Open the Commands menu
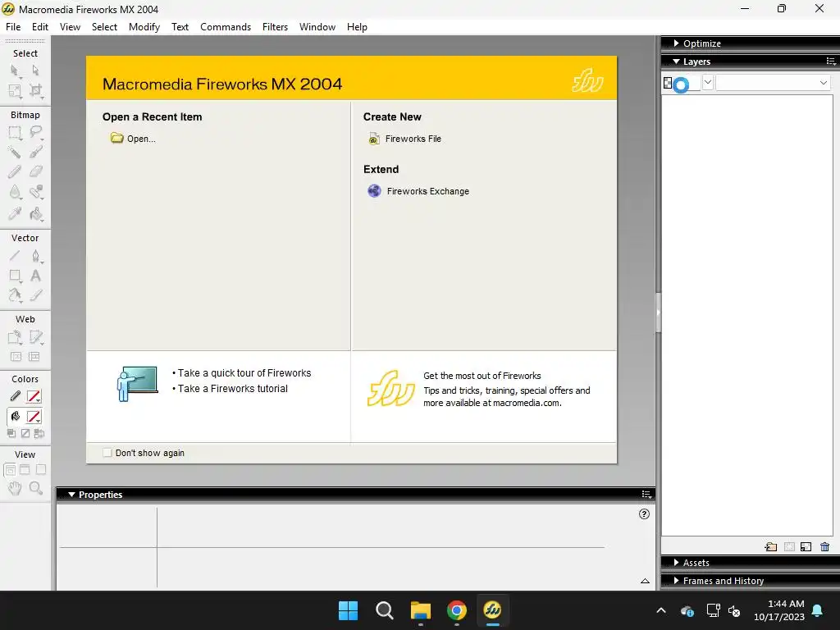840x630 pixels. click(226, 27)
